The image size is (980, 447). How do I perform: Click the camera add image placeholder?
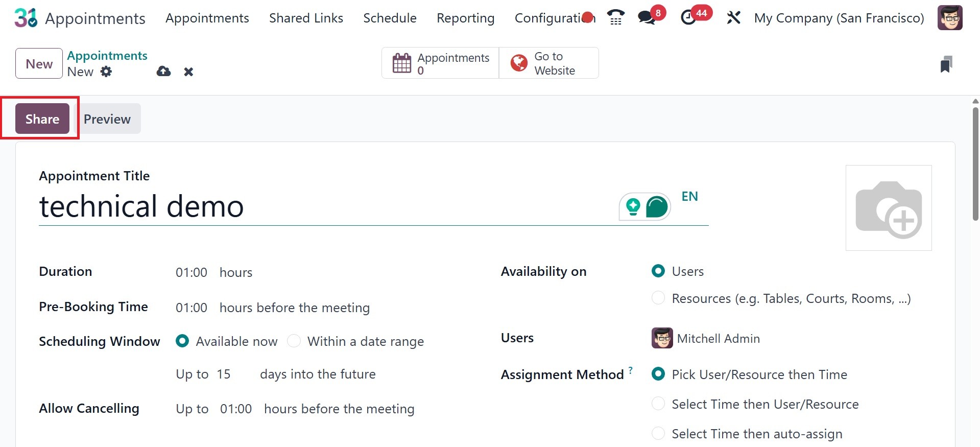tap(889, 208)
